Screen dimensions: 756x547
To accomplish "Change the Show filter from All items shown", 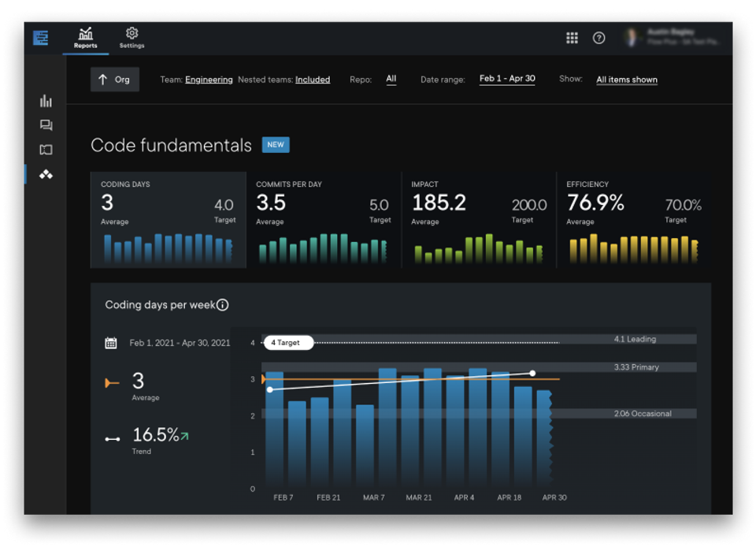I will click(627, 80).
